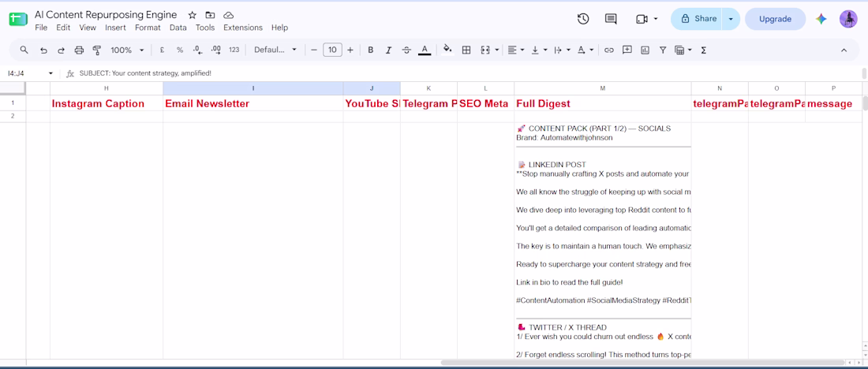Click the spreadsheet title text

106,15
